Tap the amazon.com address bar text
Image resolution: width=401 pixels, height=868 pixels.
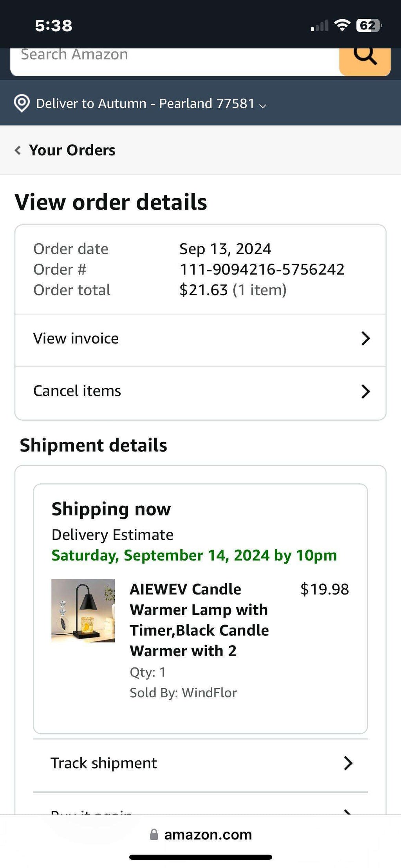click(208, 834)
